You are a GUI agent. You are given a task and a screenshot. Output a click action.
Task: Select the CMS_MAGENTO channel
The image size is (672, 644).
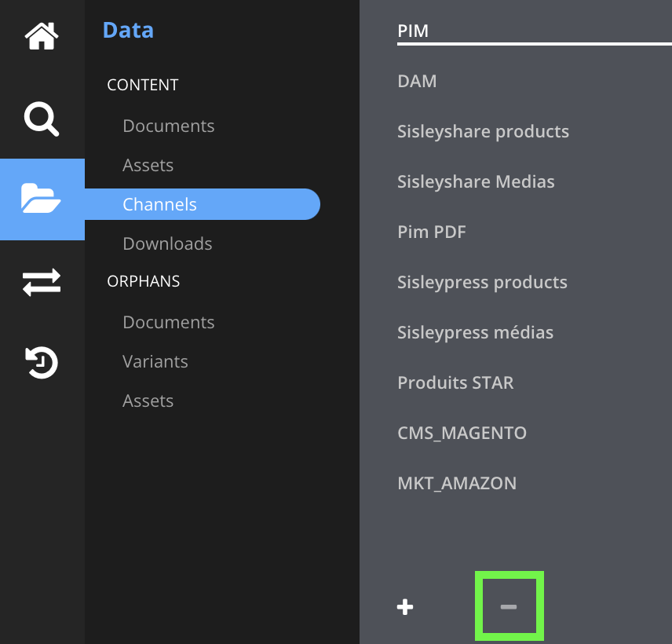coord(462,433)
